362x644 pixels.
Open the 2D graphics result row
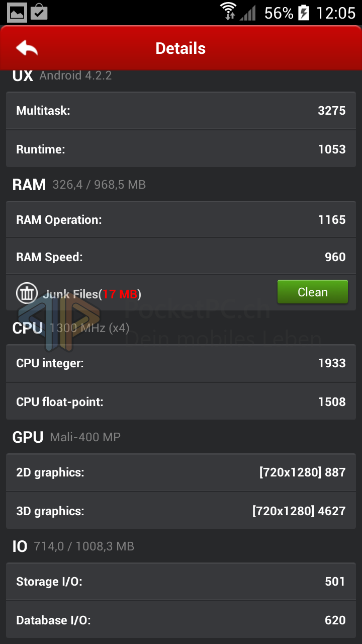tap(181, 472)
